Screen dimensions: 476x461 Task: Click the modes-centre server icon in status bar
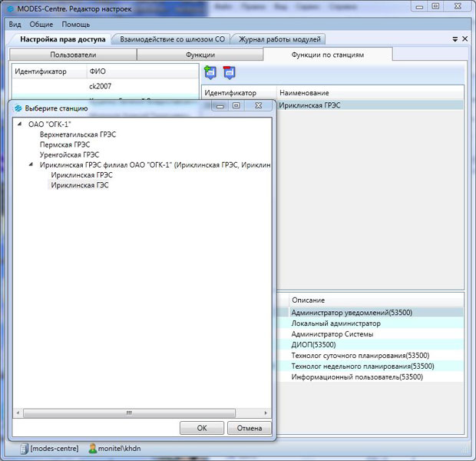[x=24, y=449]
